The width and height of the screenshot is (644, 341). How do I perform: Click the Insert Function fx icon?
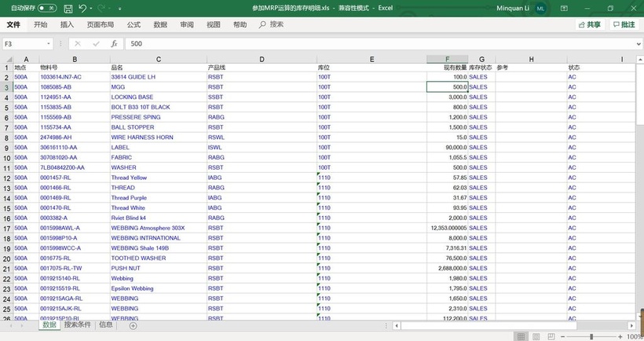click(x=114, y=44)
